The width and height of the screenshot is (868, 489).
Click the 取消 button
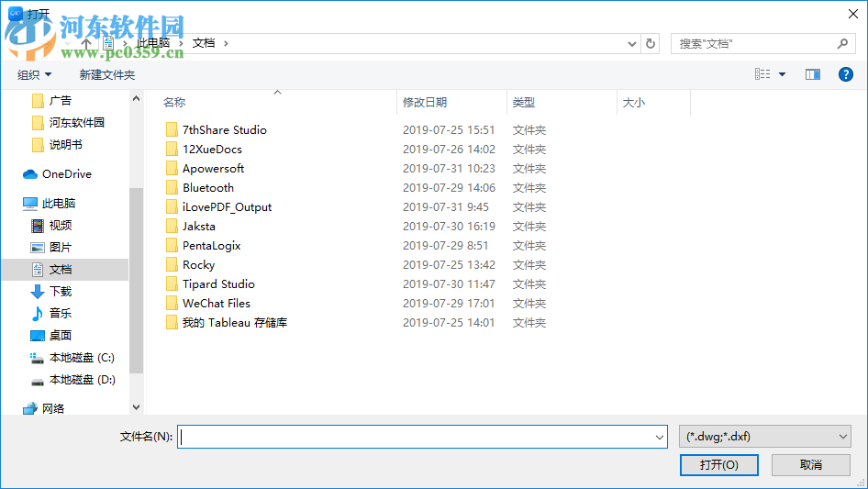(x=811, y=464)
